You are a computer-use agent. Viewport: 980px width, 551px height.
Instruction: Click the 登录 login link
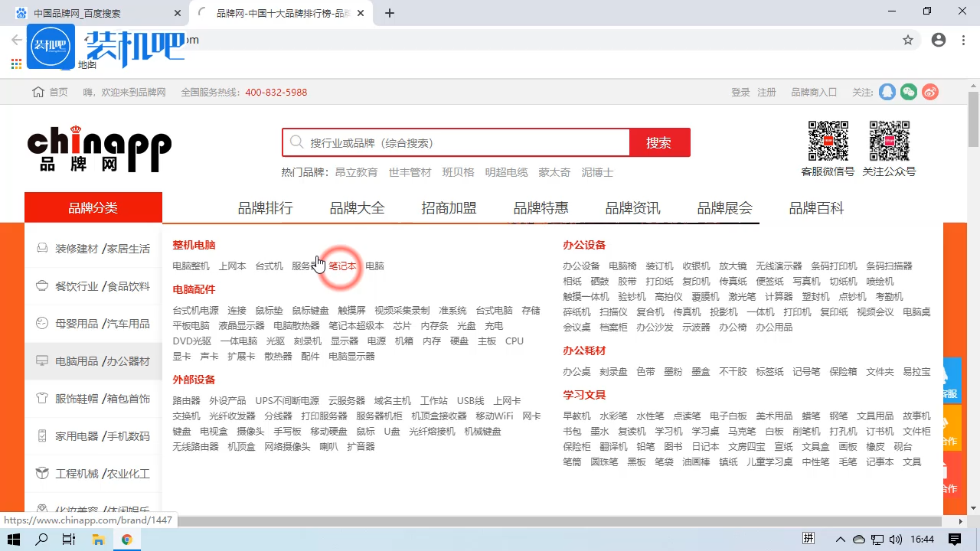[740, 92]
